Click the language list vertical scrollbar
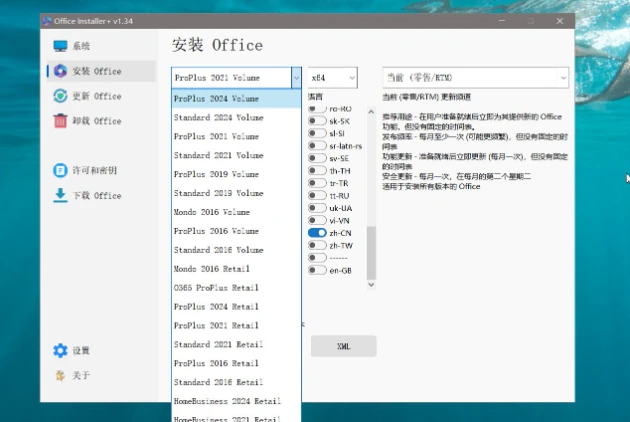 [x=372, y=250]
